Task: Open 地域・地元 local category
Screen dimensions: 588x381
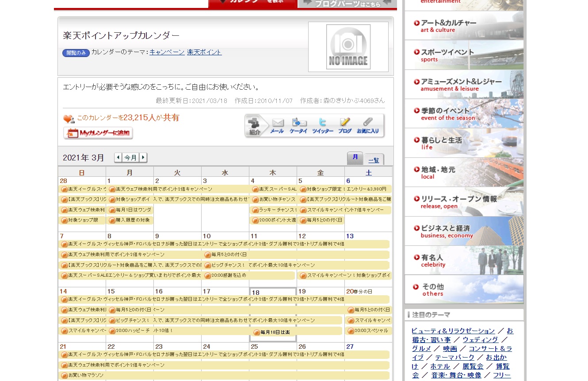Action: pyautogui.click(x=464, y=172)
